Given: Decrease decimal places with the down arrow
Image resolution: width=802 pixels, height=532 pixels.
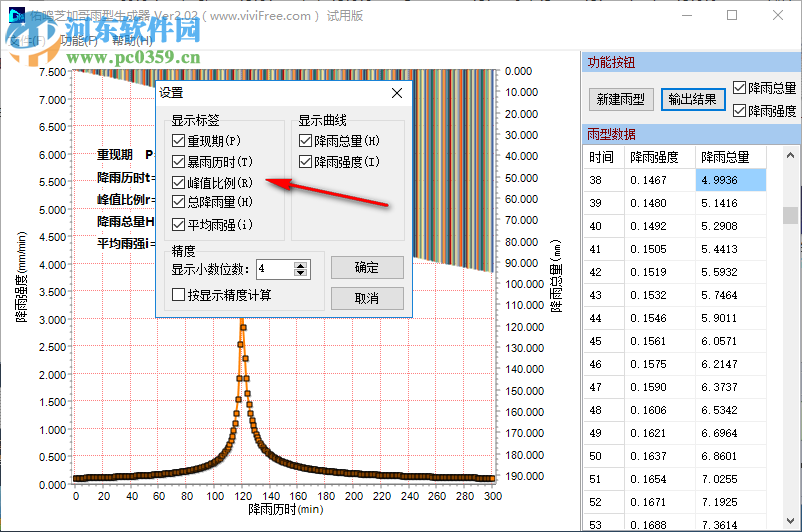Looking at the screenshot, I should pyautogui.click(x=301, y=273).
